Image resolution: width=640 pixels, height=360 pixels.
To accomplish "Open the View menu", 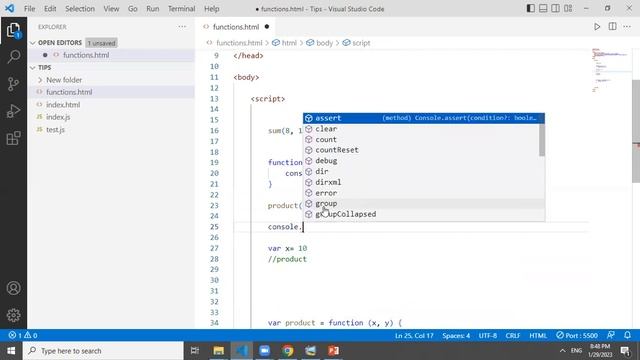I will tap(111, 9).
